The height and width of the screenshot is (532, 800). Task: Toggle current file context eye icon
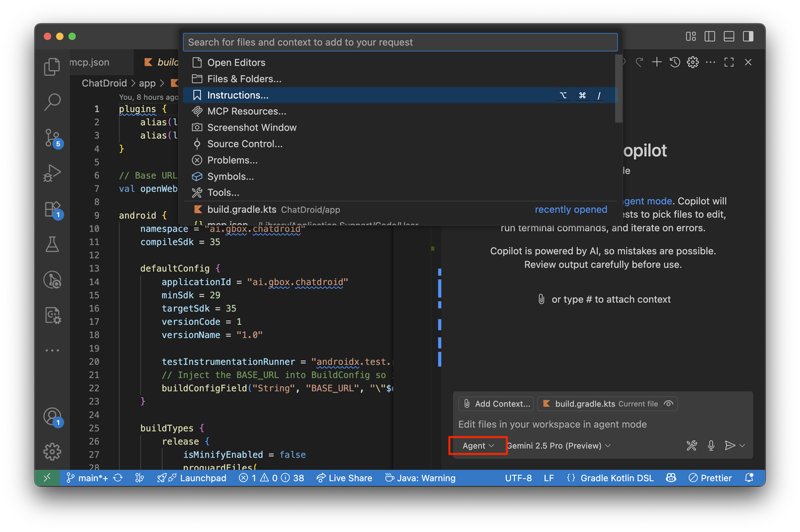coord(668,403)
